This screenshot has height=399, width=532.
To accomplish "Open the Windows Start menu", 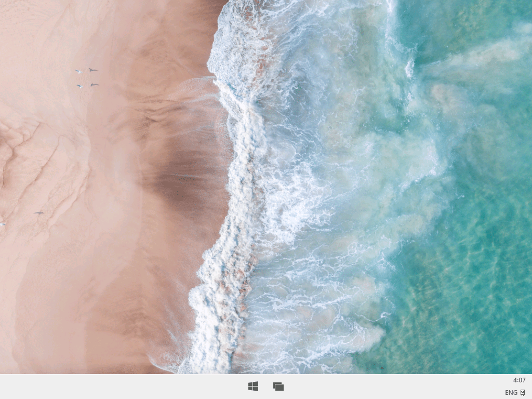I will [x=253, y=386].
